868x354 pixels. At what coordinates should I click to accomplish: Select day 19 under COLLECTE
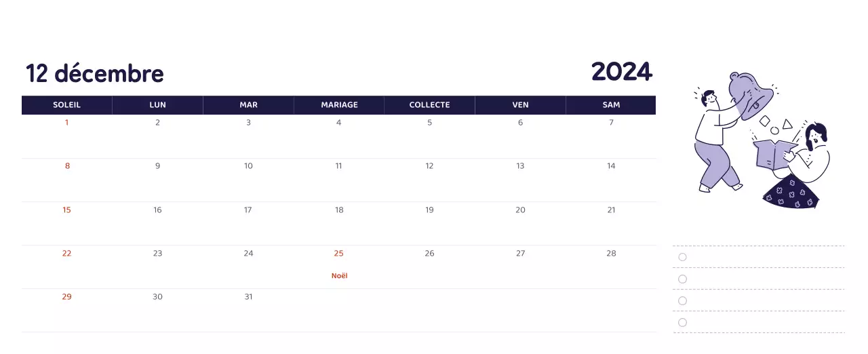429,210
